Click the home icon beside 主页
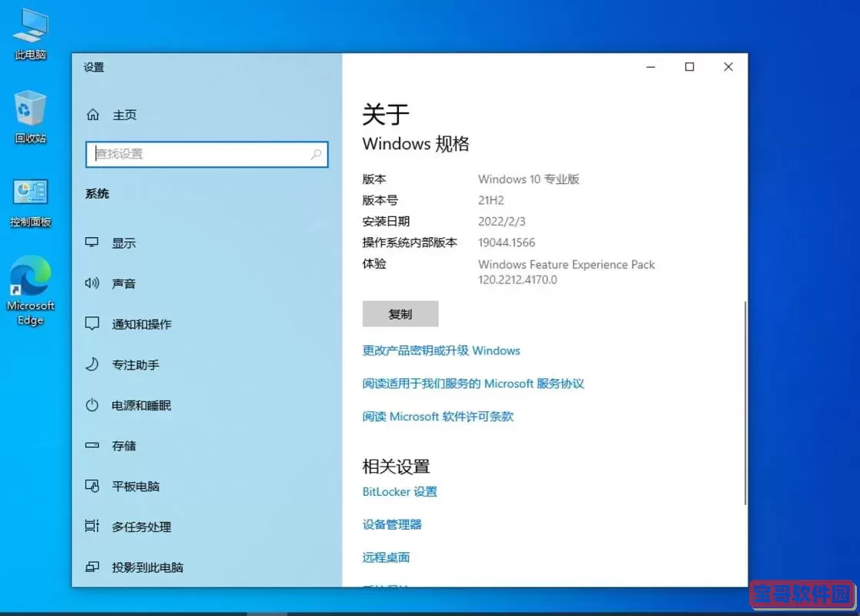 [92, 115]
